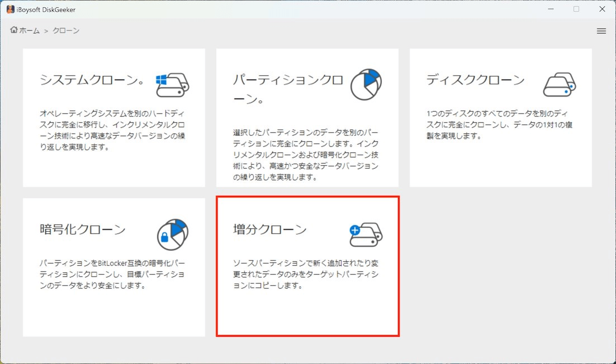Click description starting 1つのディスクのすべてのデータ
The image size is (616, 364).
click(x=499, y=124)
